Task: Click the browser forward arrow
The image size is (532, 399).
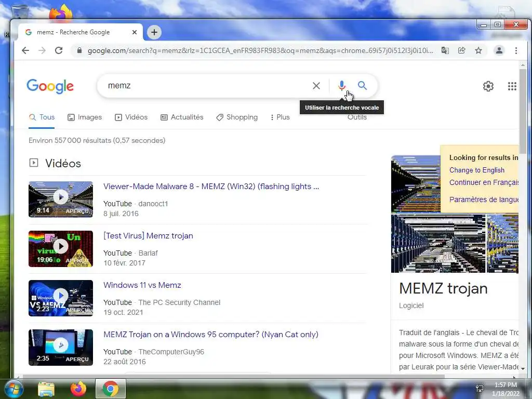Action: tap(42, 50)
